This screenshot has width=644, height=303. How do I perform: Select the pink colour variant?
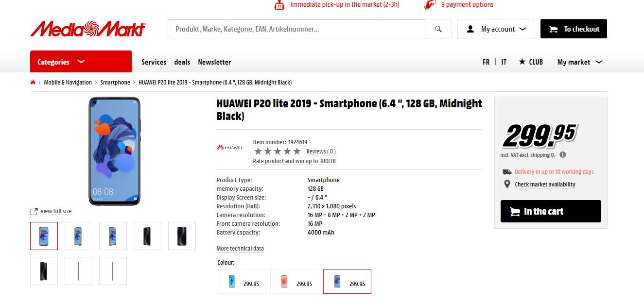294,282
